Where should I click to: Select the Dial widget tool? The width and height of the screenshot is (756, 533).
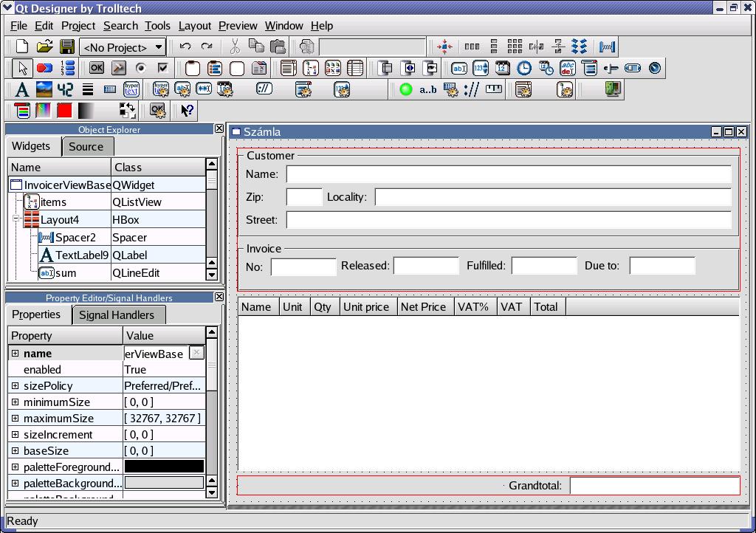(654, 68)
